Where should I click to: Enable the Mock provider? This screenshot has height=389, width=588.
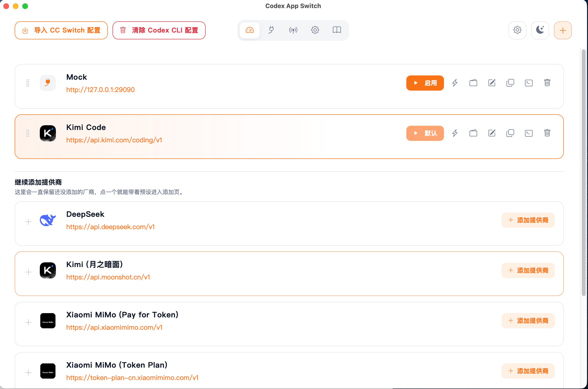coord(425,83)
